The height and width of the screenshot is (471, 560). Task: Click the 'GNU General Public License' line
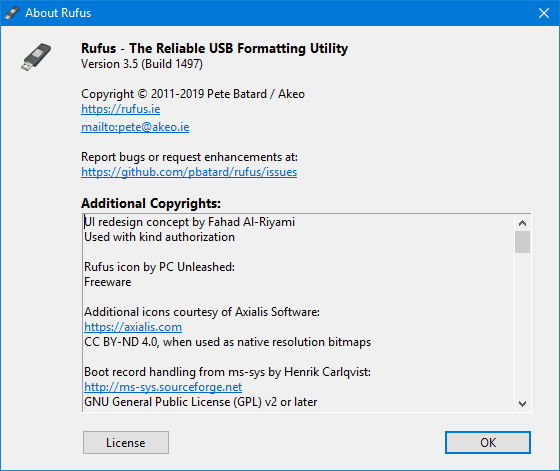click(x=200, y=402)
